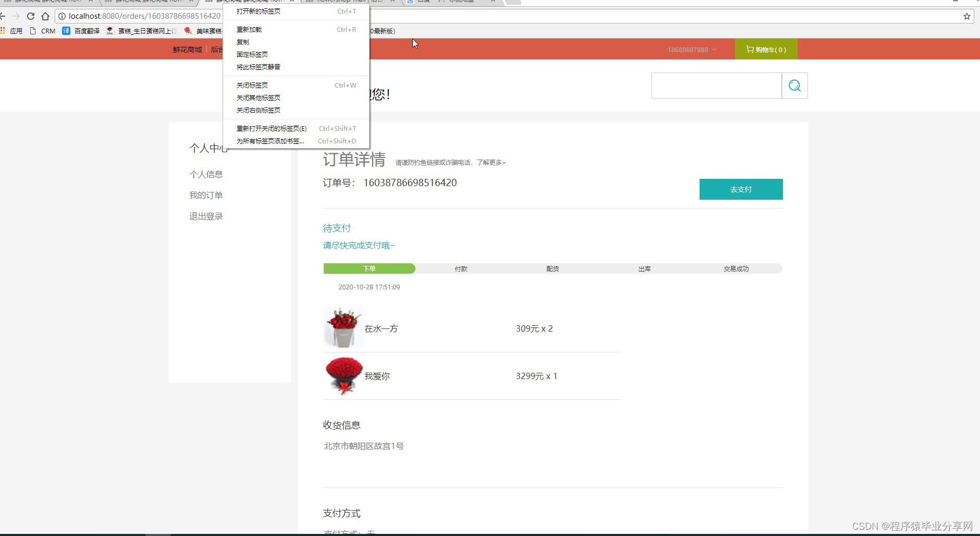Click order number 16038786698516420

[x=410, y=182]
